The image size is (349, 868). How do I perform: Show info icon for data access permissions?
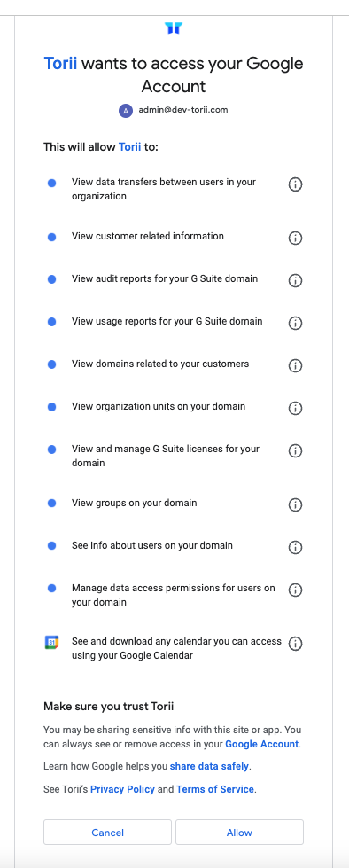tap(295, 590)
